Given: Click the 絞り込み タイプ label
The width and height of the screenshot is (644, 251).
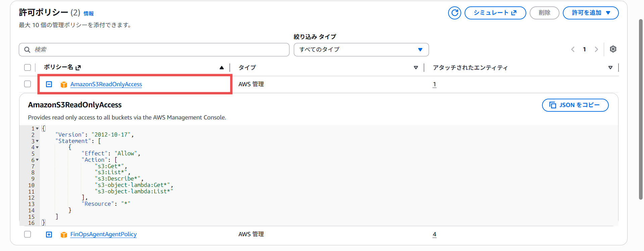Looking at the screenshot, I should pos(315,37).
